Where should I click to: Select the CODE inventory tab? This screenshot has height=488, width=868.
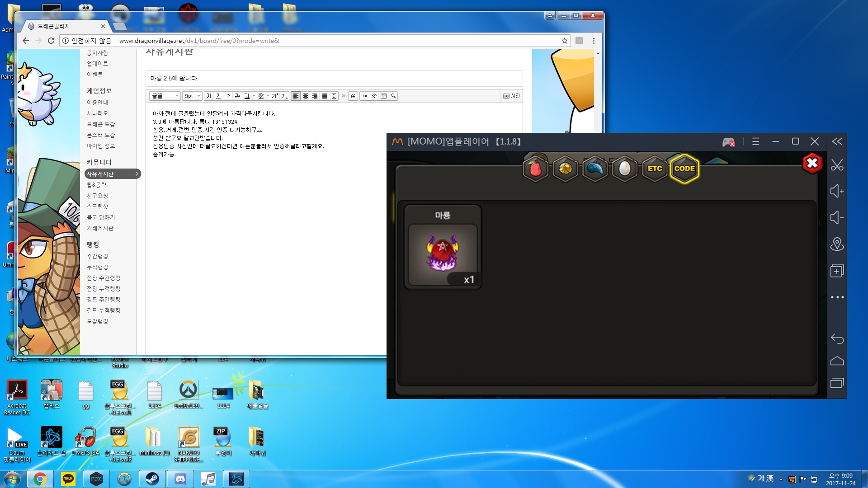coord(684,169)
